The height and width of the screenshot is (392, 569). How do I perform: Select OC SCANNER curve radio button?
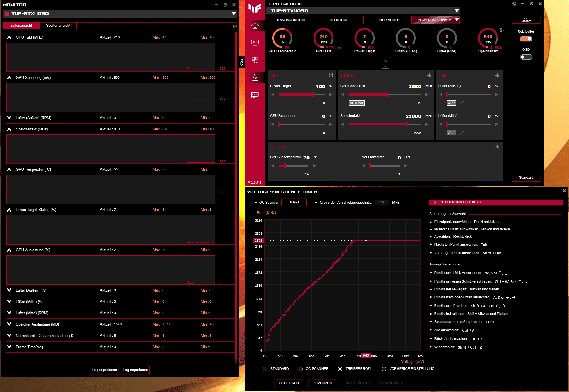[300, 369]
